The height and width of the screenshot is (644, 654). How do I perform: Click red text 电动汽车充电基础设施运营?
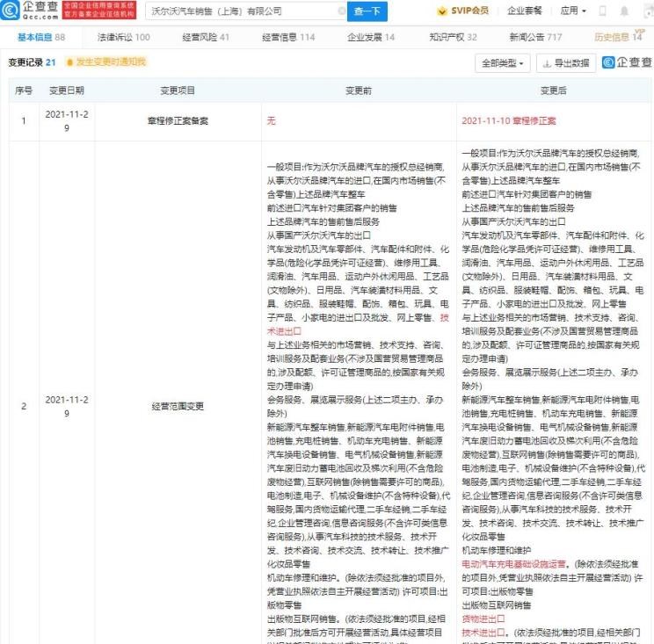coord(514,564)
